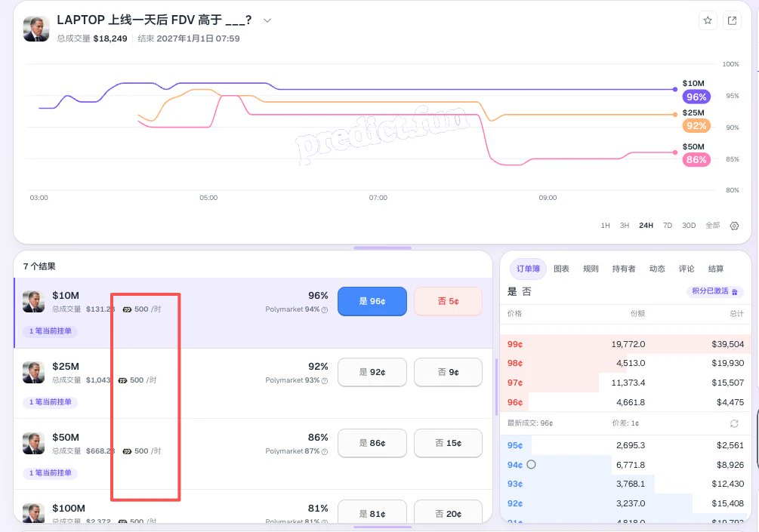Click the star favorite icon
The height and width of the screenshot is (532, 759).
pyautogui.click(x=708, y=20)
